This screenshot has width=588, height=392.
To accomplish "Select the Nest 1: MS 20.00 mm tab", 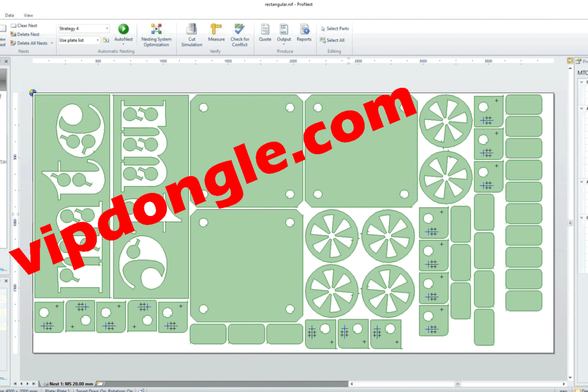I will point(71,384).
